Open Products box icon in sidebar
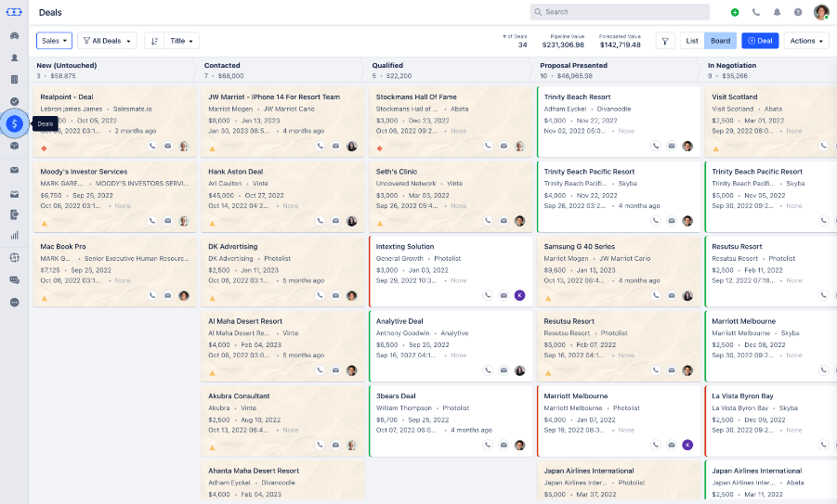 (x=15, y=146)
